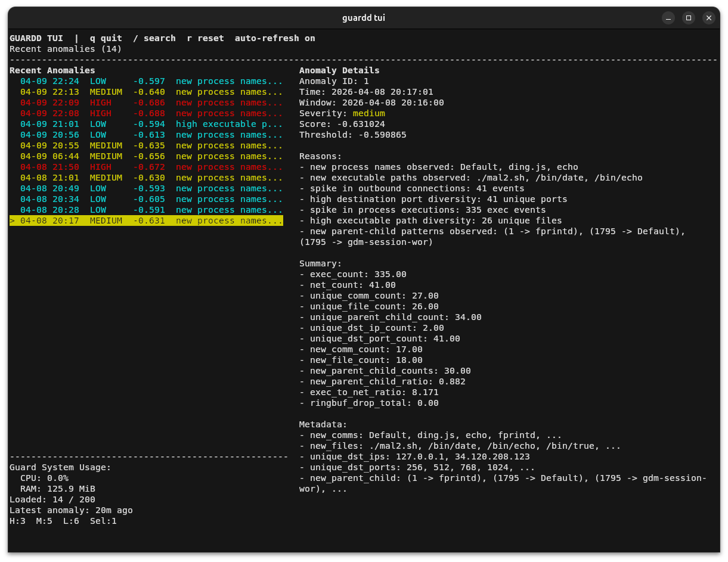Click the q quit shortcut
This screenshot has width=728, height=562.
106,38
